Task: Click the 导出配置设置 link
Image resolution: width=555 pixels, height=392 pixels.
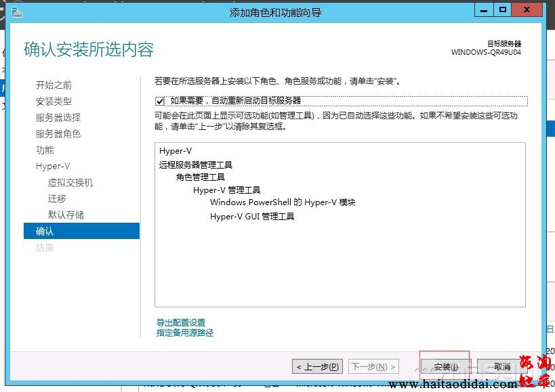Action: pos(181,323)
